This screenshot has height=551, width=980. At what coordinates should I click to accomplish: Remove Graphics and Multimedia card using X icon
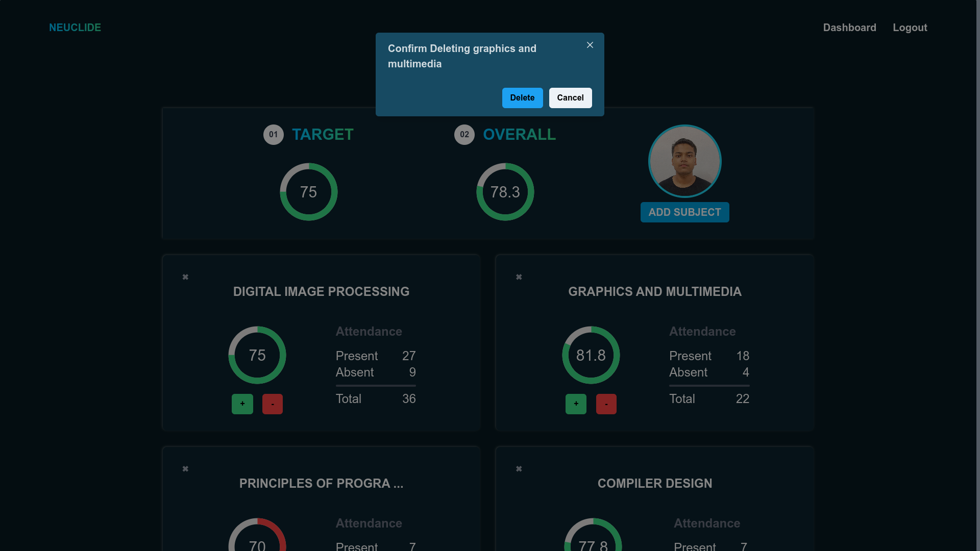519,277
